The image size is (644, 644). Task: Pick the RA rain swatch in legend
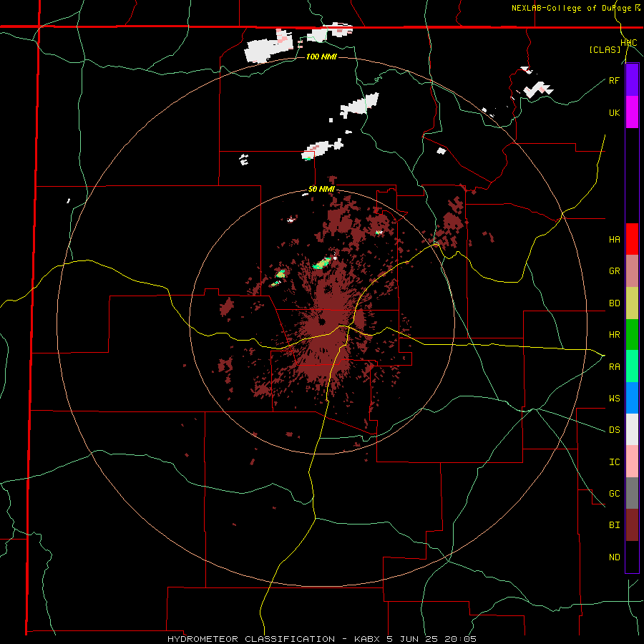632,366
